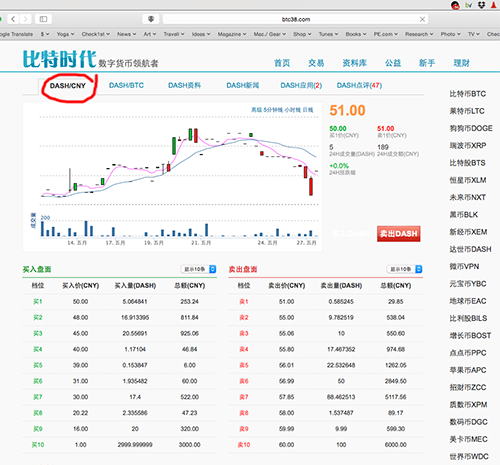Click the red-faced avatar menu bar icon

point(455,5)
